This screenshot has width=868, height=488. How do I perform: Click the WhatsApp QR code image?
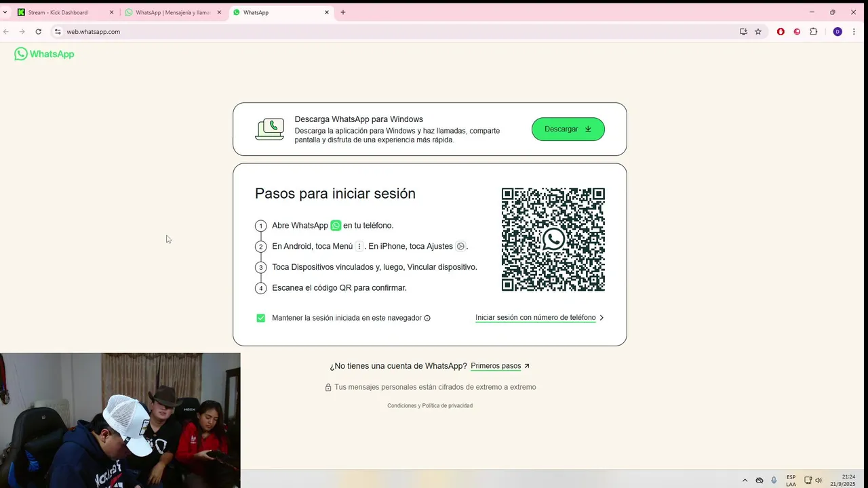coord(553,240)
